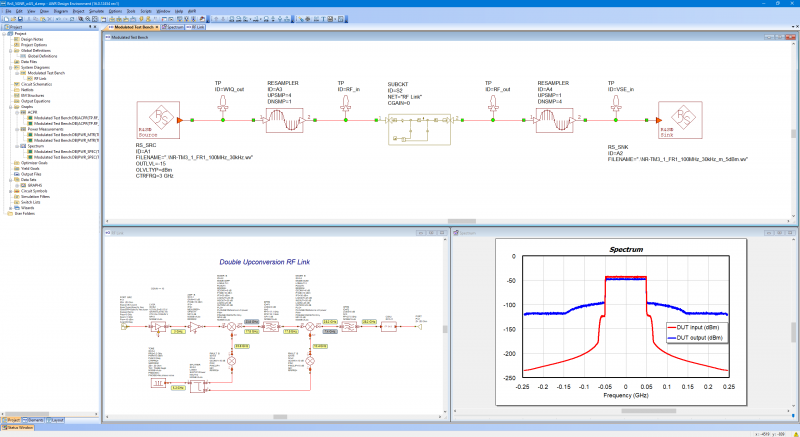Open the Status Window button
800x437 pixels.
[x=20, y=429]
